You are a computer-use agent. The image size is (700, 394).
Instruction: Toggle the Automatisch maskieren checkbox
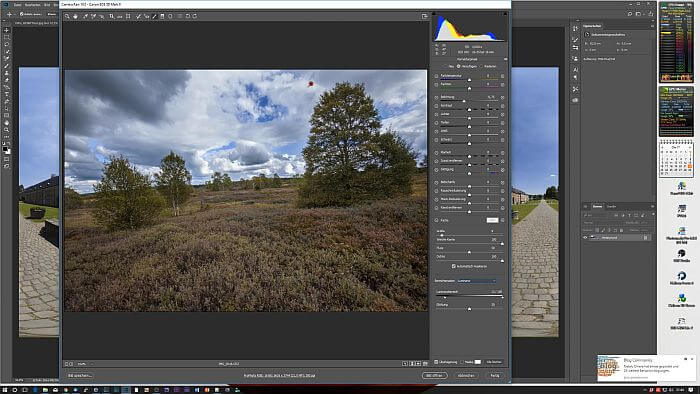pyautogui.click(x=454, y=266)
